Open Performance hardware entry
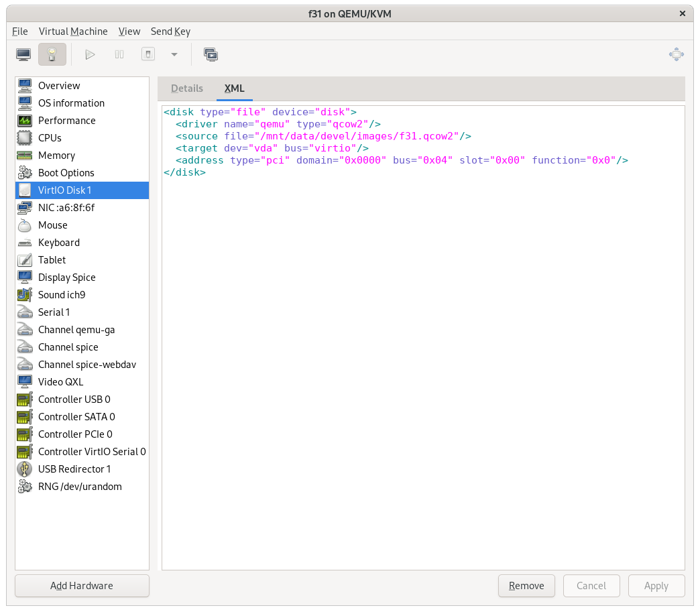Viewport: 700px width, 612px height. click(x=82, y=121)
